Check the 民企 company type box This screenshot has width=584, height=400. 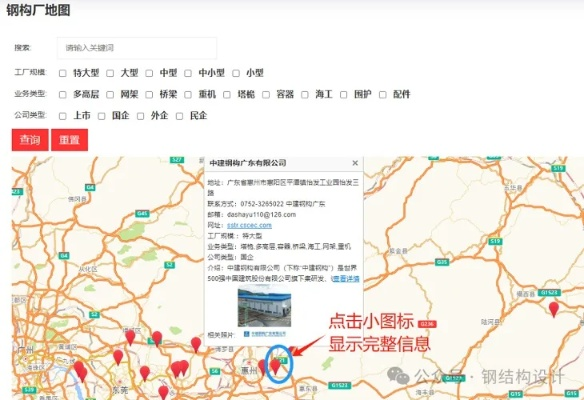click(x=179, y=116)
